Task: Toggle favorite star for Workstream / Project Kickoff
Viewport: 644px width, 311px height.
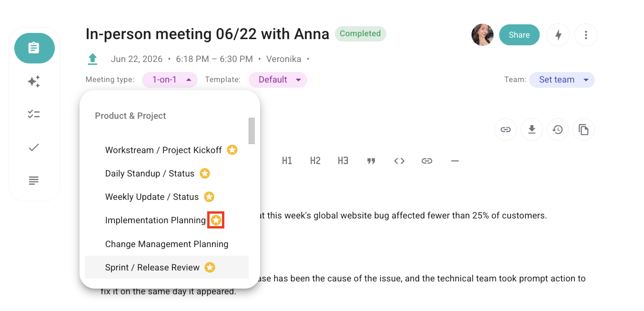Action: click(232, 150)
